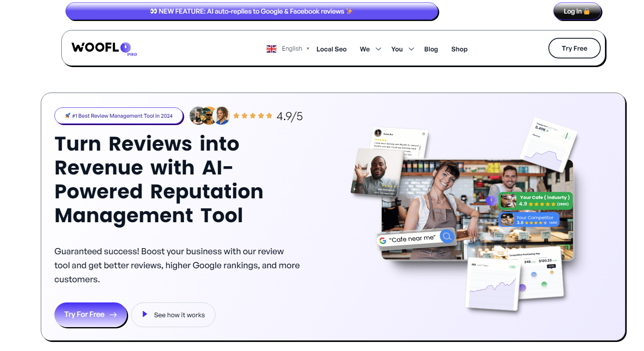
Task: Click the Wooflo Pro logo
Action: tap(104, 48)
